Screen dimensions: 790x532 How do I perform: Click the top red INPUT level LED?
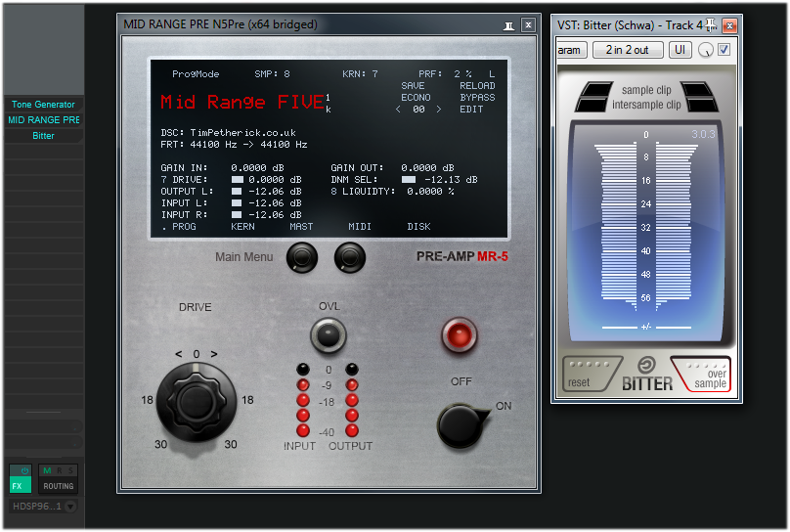pyautogui.click(x=303, y=385)
